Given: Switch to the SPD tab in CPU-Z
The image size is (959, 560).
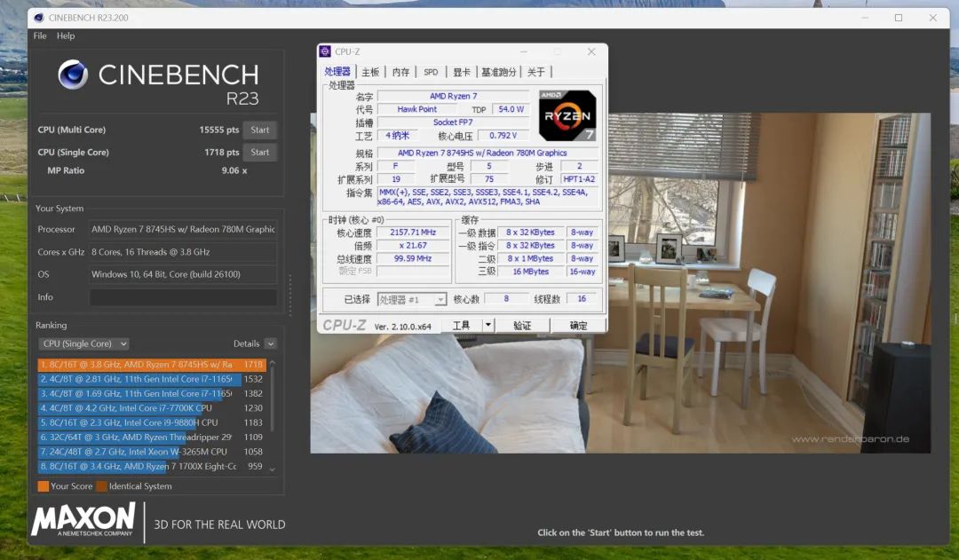Looking at the screenshot, I should coord(431,72).
